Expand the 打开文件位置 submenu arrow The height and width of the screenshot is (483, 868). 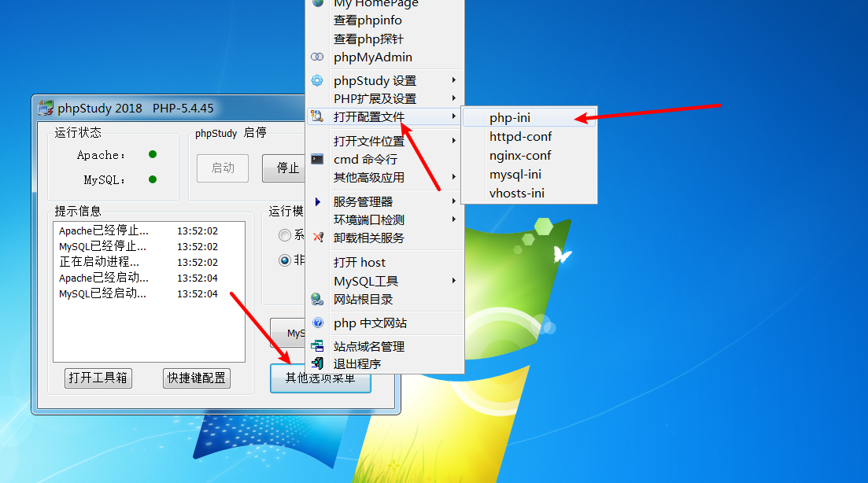[x=454, y=141]
